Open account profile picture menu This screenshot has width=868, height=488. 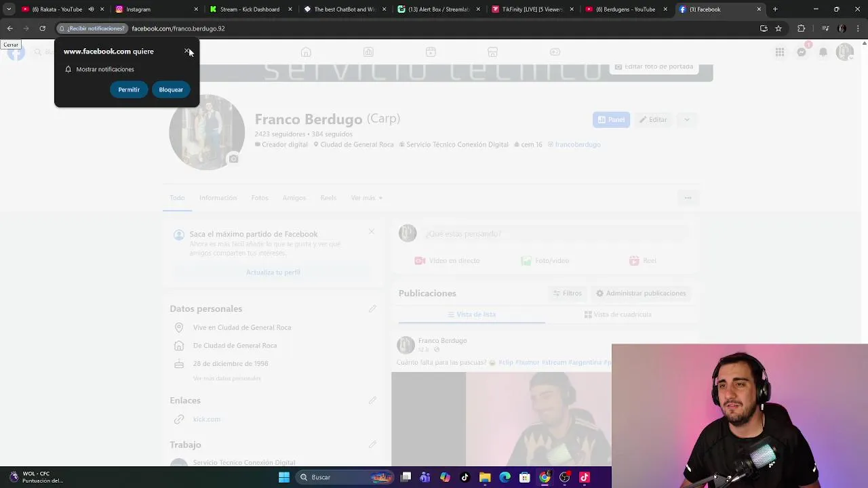(x=844, y=52)
